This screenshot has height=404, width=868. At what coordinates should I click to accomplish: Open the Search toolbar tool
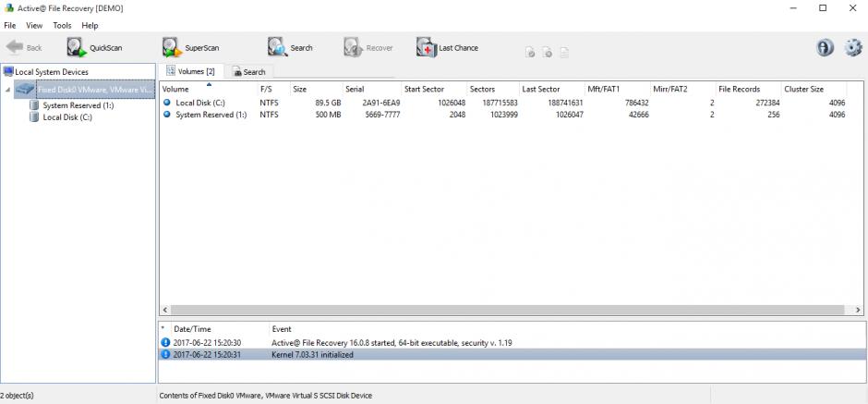[290, 48]
